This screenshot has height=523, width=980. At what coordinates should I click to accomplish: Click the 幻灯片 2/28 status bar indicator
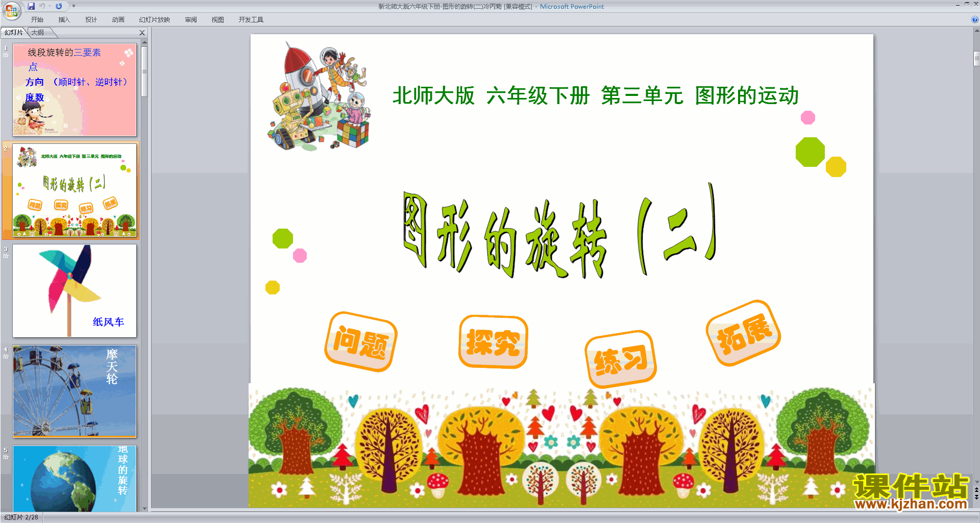[x=21, y=517]
